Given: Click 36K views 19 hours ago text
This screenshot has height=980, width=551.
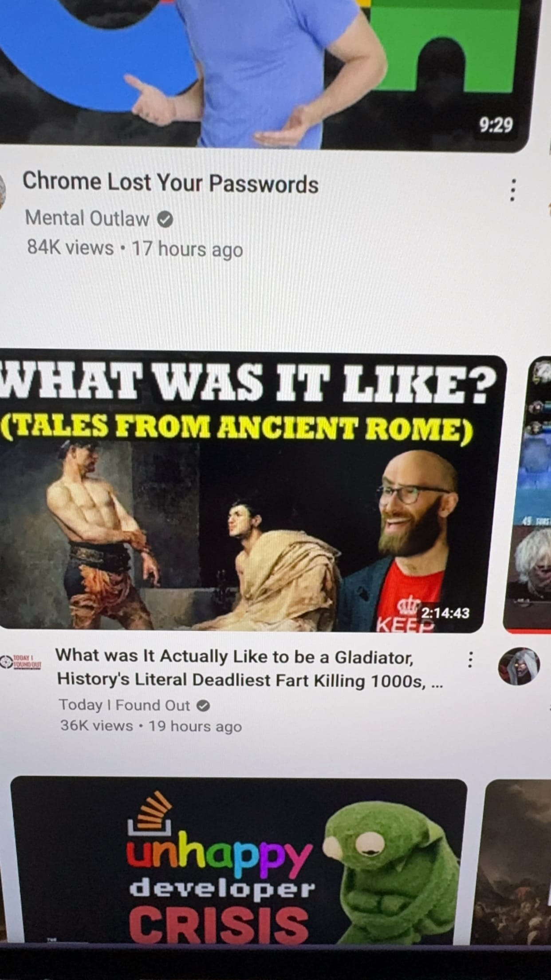Looking at the screenshot, I should [151, 726].
